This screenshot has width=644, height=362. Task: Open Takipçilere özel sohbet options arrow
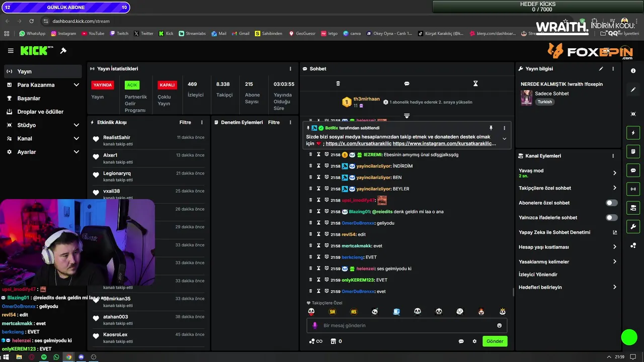click(614, 188)
